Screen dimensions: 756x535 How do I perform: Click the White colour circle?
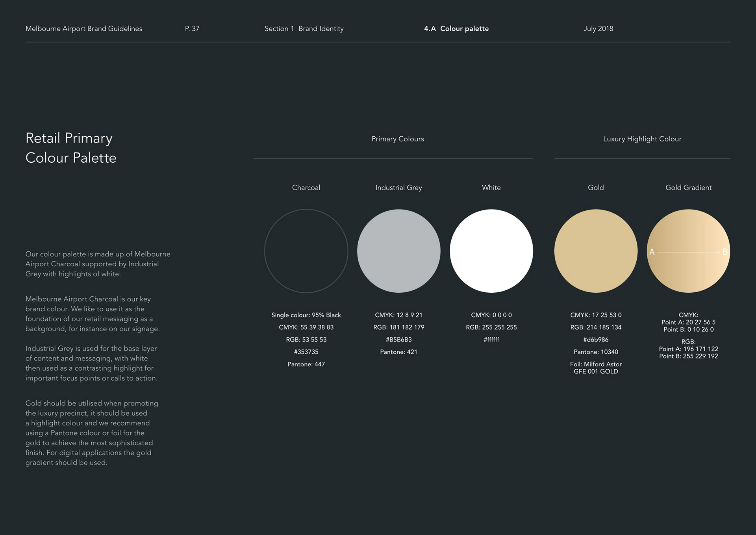(x=491, y=251)
